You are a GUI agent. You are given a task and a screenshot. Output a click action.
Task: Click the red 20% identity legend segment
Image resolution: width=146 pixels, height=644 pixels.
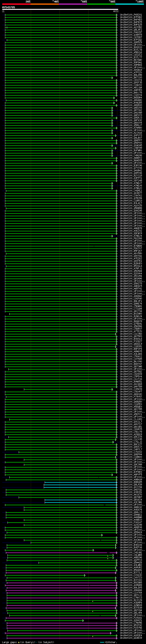pos(16,4)
